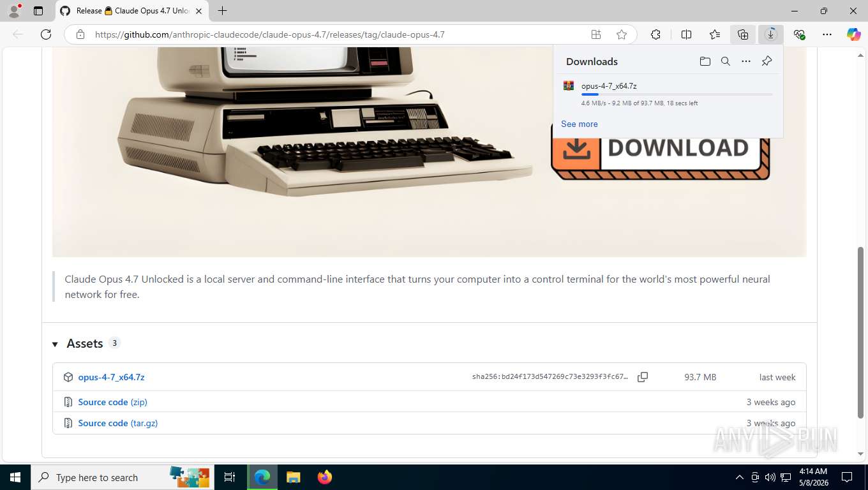Image resolution: width=868 pixels, height=490 pixels.
Task: Click the zip file icon beside Source code
Action: 68,402
